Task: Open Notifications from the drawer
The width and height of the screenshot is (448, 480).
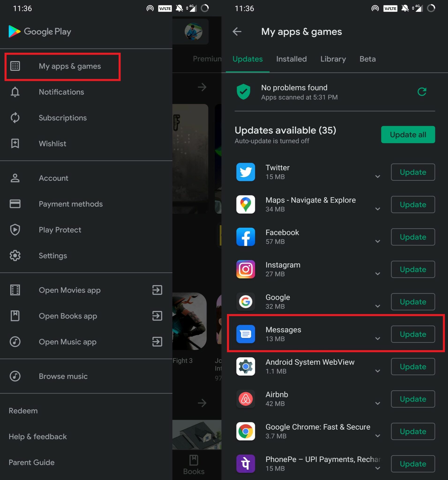Action: click(86, 92)
